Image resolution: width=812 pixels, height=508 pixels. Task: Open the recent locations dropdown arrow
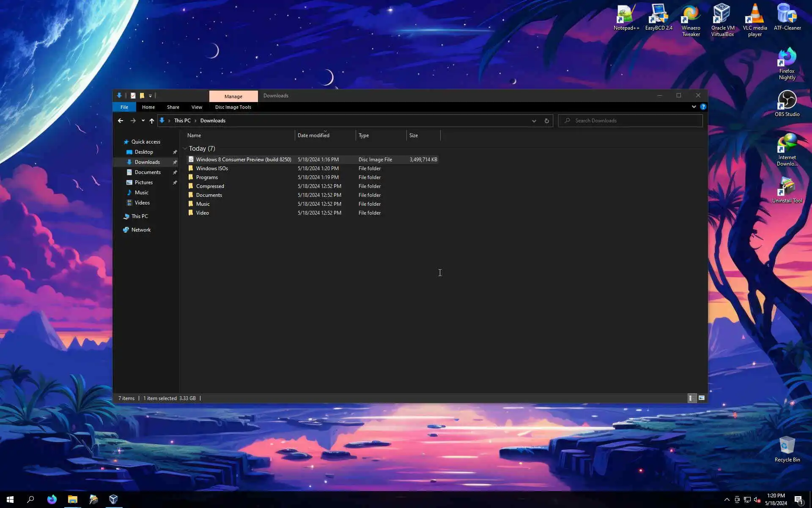143,121
